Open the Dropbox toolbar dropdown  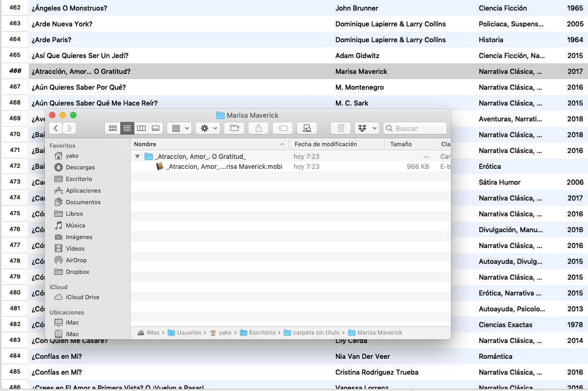[x=367, y=128]
